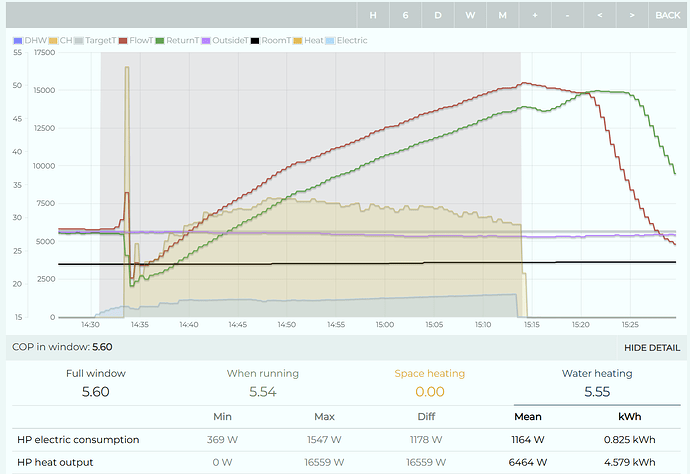Click the 15:15 time axis label
The image size is (690, 474).
532,325
